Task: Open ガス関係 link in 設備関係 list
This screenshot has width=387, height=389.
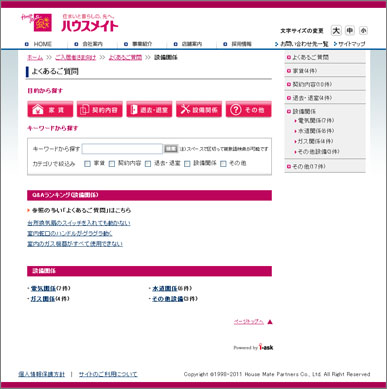Action: 43,299
